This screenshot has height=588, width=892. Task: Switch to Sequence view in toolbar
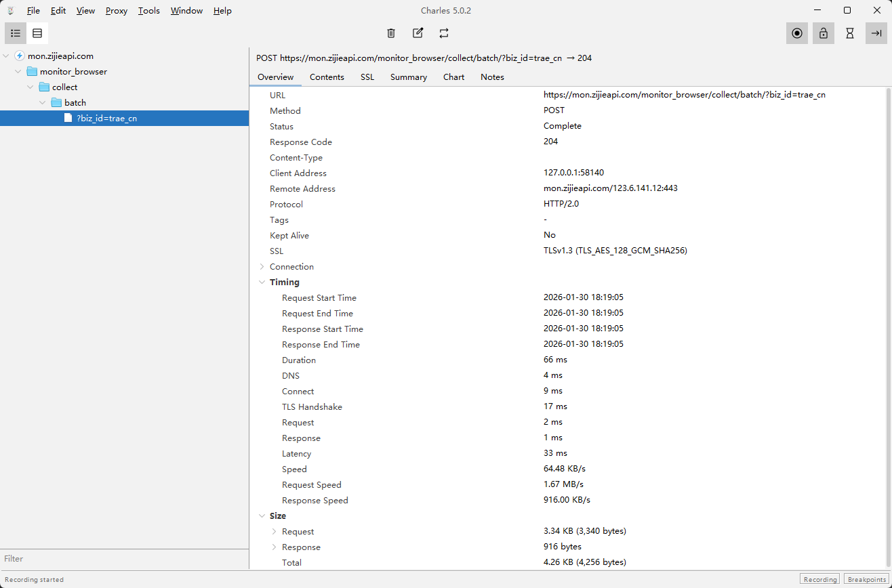[x=37, y=33]
